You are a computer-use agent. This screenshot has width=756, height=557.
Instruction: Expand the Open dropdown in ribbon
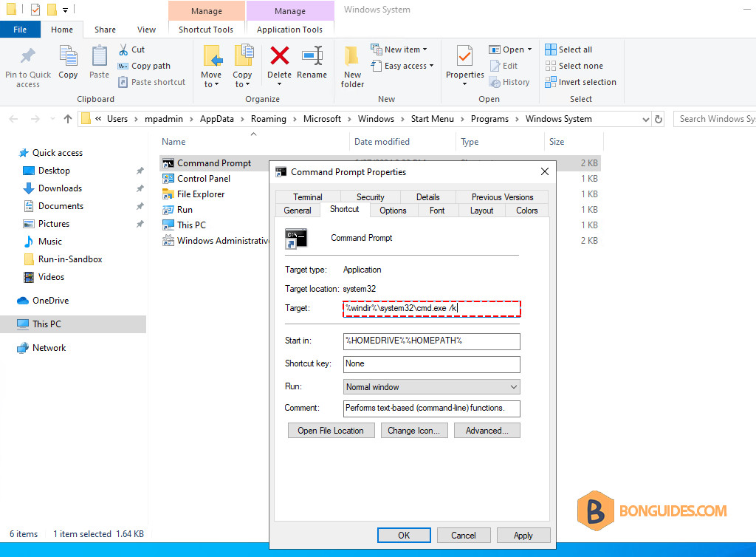coord(510,49)
